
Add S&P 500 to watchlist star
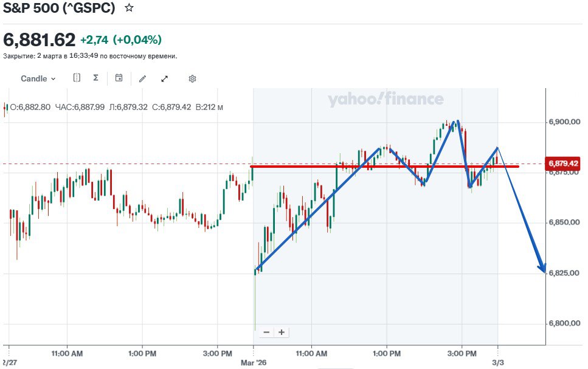(129, 8)
